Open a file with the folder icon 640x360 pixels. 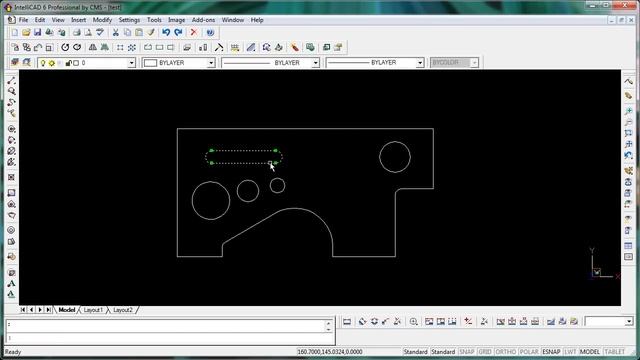pos(26,32)
